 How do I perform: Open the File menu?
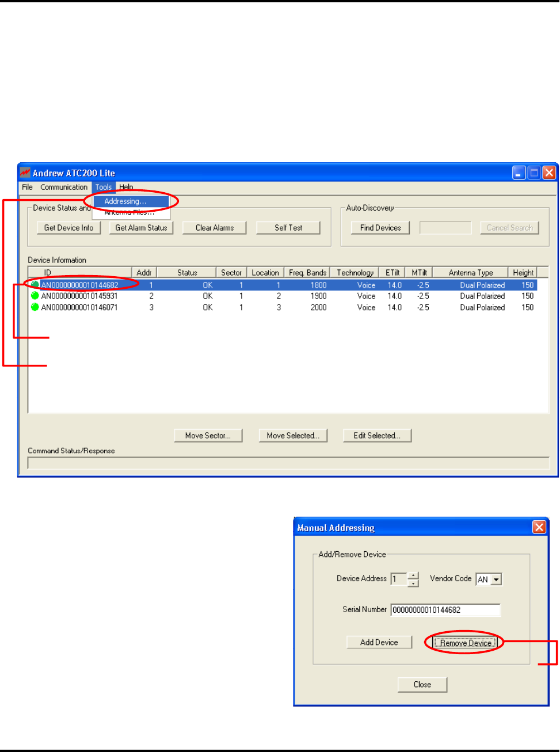pos(27,187)
